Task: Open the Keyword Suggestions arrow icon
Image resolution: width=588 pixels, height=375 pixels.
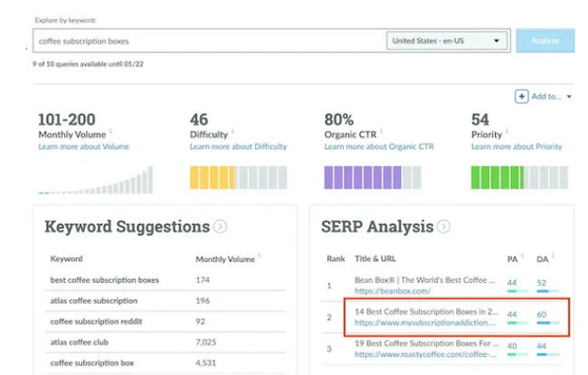Action: point(220,227)
